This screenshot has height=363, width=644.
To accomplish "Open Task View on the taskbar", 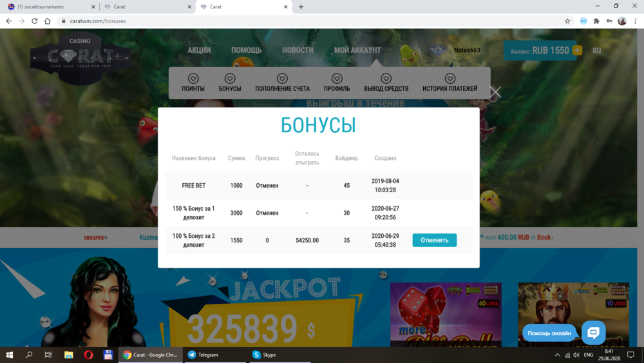I will (x=48, y=355).
